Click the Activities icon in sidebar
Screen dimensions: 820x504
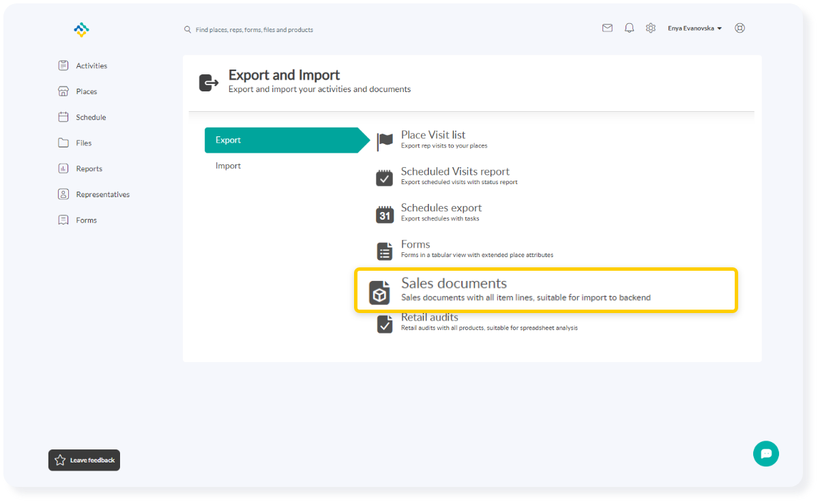63,65
